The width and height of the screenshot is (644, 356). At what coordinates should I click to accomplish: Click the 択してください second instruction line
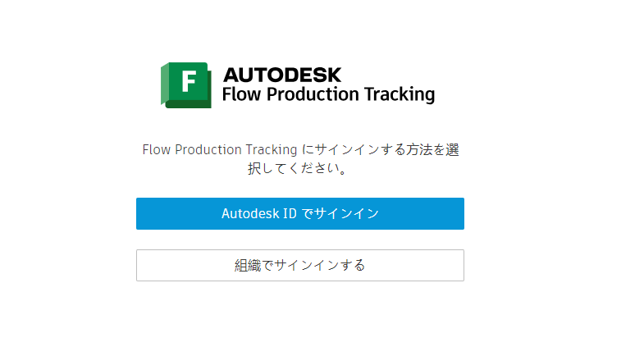point(299,170)
